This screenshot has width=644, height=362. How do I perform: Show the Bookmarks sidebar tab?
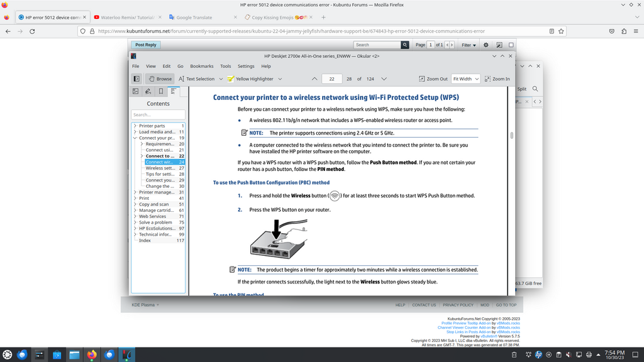[161, 91]
